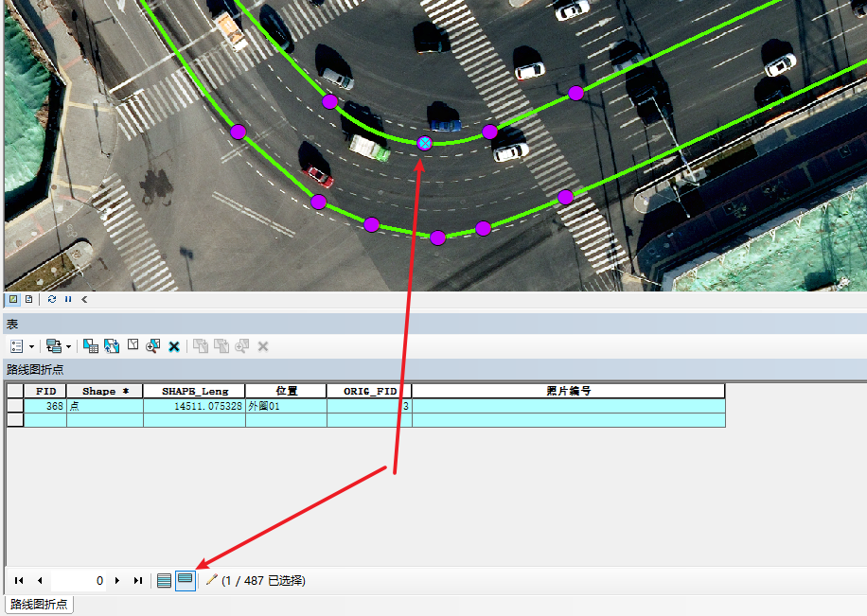Viewport: 867px width, 616px height.
Task: Select the SHAPE_Leng column header
Action: pyautogui.click(x=195, y=391)
